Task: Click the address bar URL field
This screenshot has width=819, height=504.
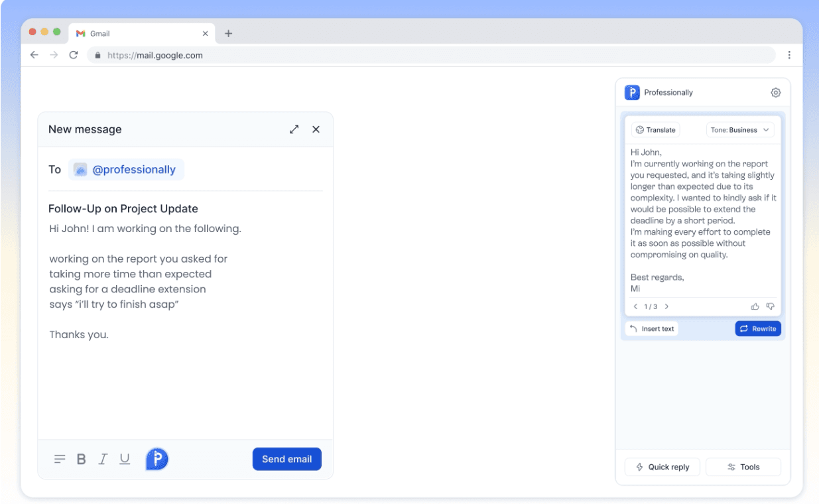Action: tap(431, 55)
